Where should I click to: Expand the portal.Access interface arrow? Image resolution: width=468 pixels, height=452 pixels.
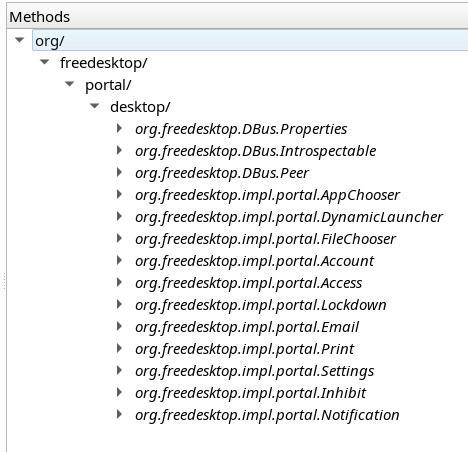(x=119, y=283)
